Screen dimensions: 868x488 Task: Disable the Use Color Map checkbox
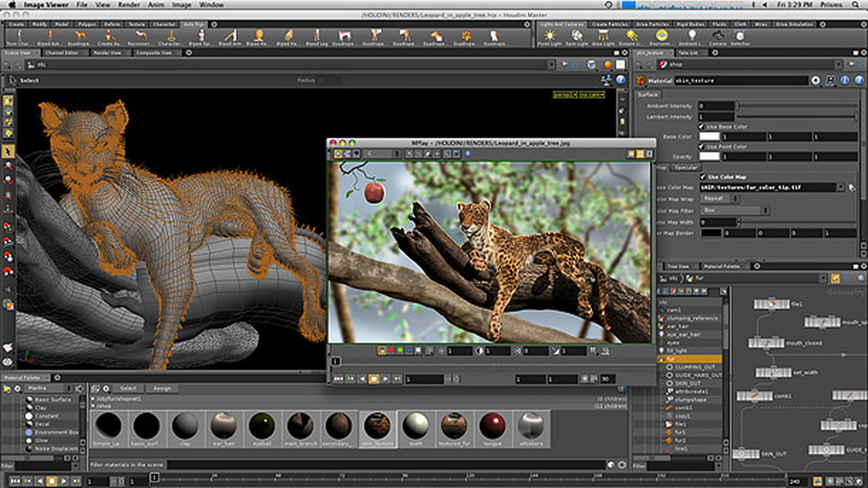tap(702, 177)
